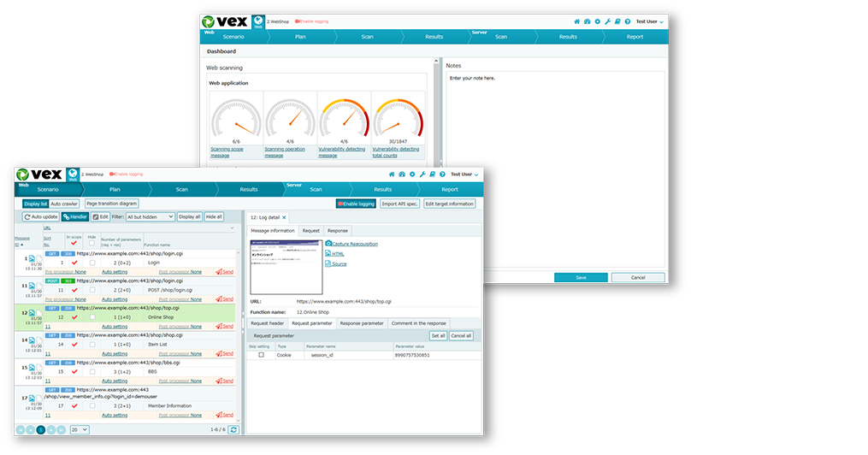Open Vulnerability detecting total counts link
Screen dimensions: 868x455
(396, 152)
